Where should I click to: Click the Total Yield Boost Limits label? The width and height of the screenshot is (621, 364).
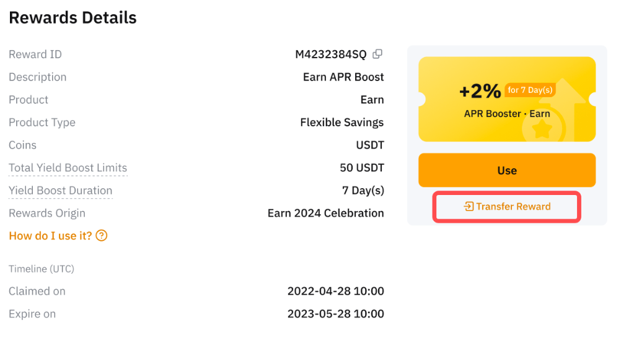point(68,168)
